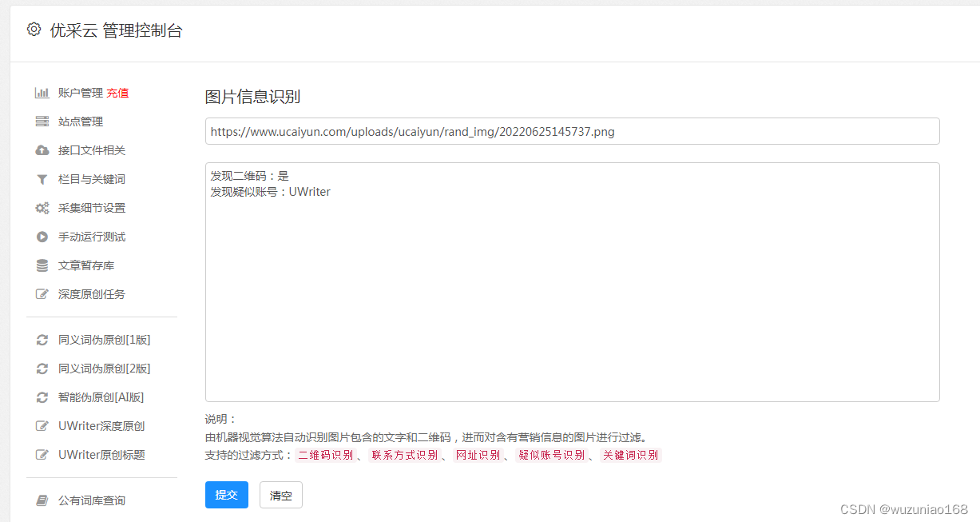The height and width of the screenshot is (522, 980).
Task: Click the database icon for 文章暂存库
Action: [x=42, y=265]
